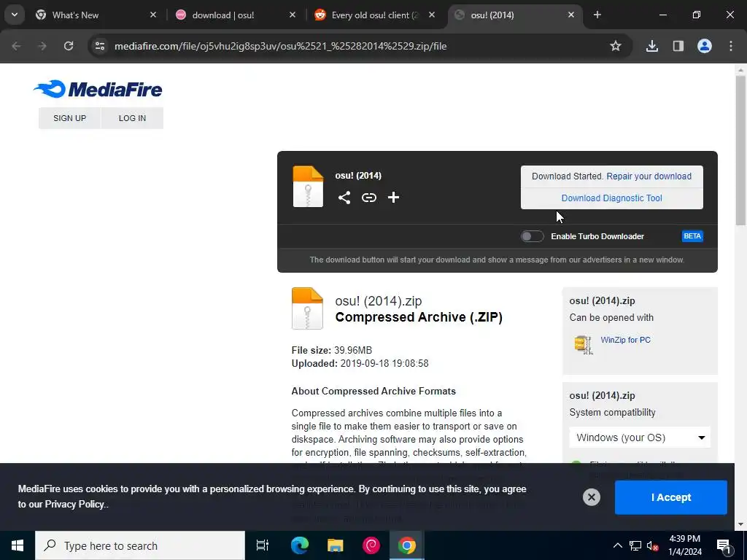
Task: Click the System compatibility label
Action: point(612,413)
